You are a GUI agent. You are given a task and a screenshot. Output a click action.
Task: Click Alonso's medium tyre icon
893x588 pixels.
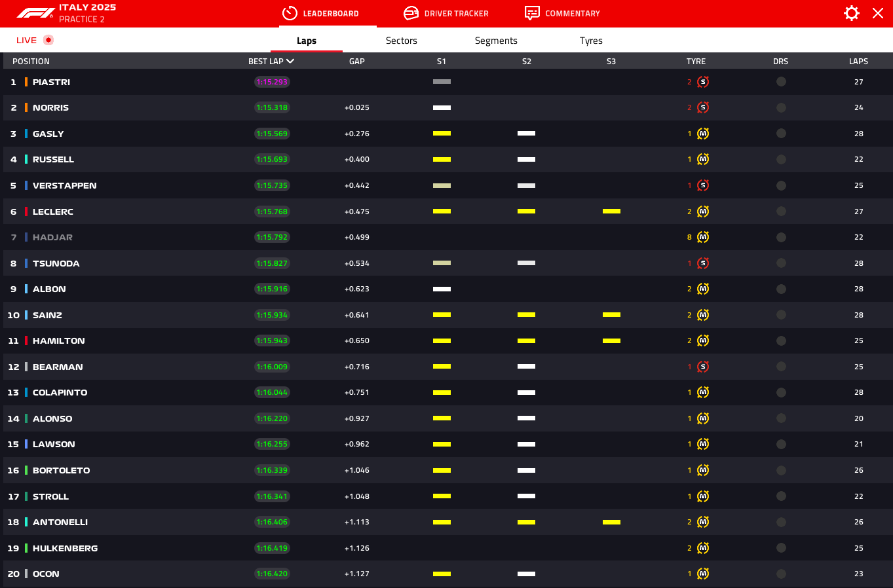703,418
